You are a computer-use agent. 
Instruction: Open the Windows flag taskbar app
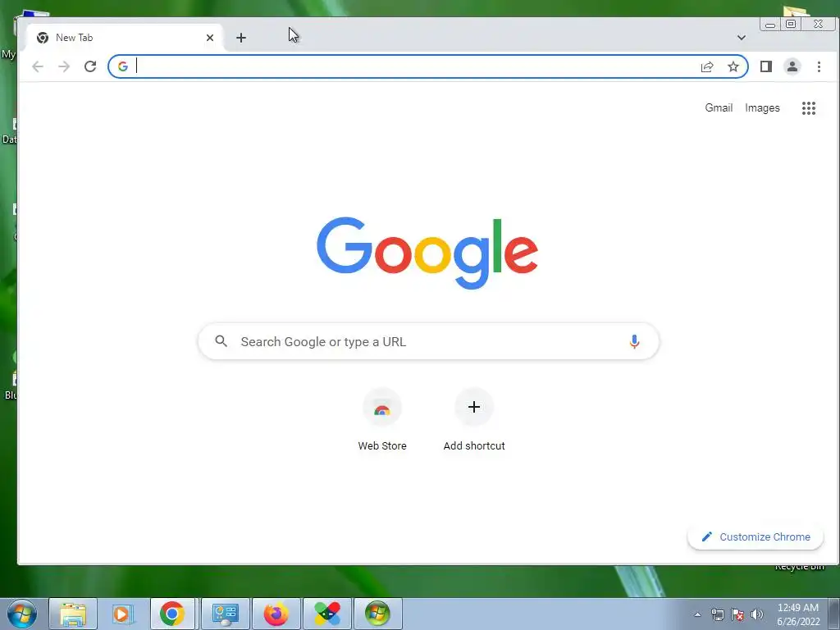pyautogui.click(x=377, y=614)
